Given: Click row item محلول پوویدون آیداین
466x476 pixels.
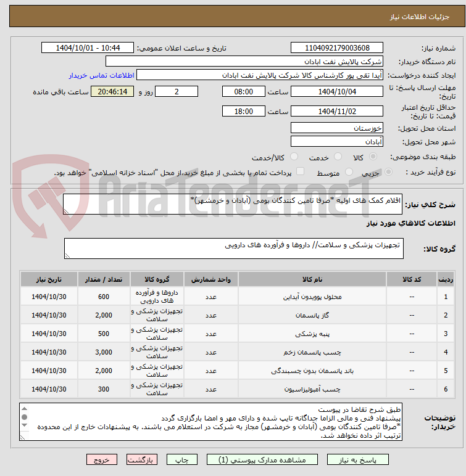Looking at the screenshot, I should pyautogui.click(x=312, y=297).
